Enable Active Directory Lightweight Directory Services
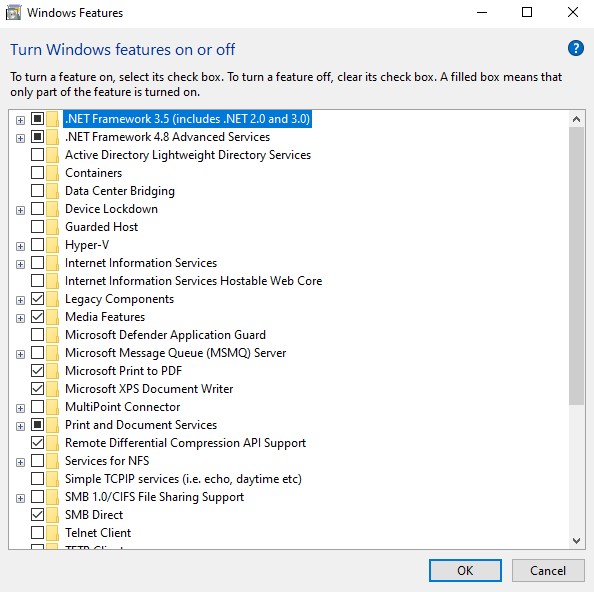Image resolution: width=594 pixels, height=592 pixels. coord(38,155)
